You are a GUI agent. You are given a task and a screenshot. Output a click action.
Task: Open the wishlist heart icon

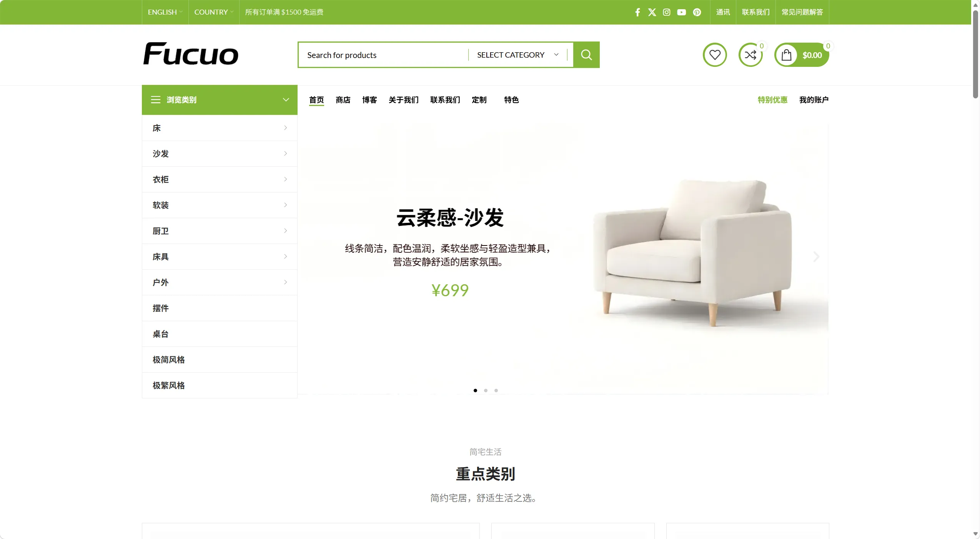click(715, 55)
